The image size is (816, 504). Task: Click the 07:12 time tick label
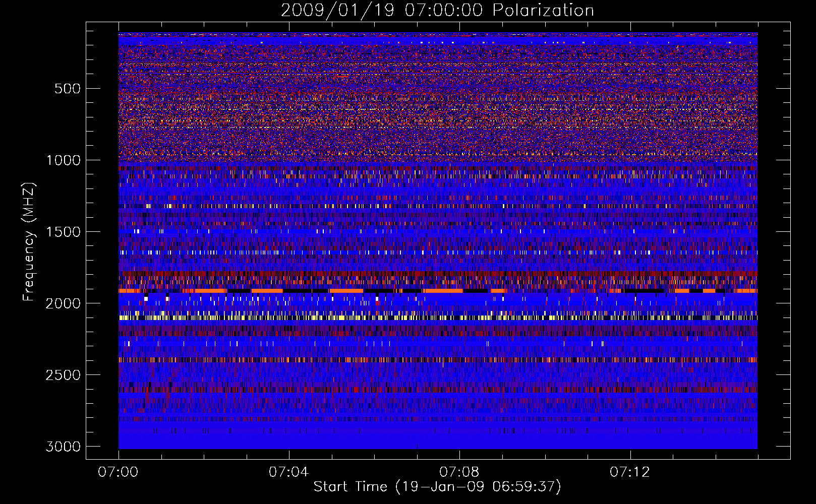tap(629, 472)
